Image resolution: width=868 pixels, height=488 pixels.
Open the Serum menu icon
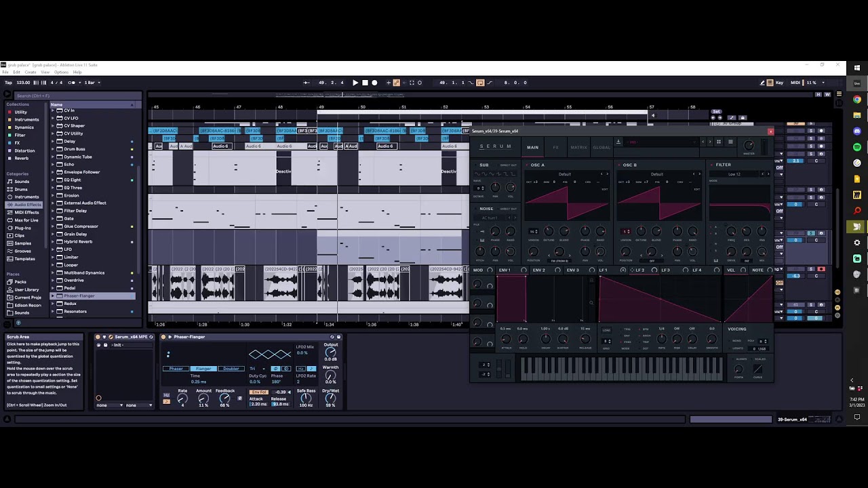(x=730, y=142)
